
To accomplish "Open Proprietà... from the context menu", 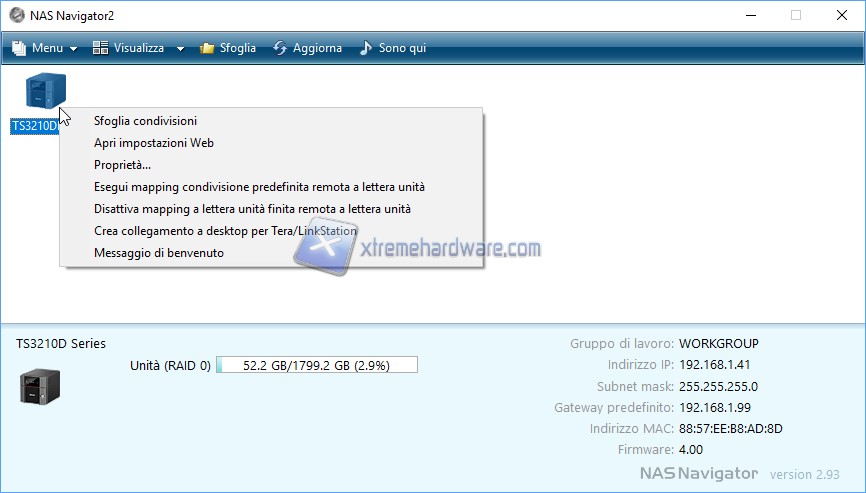I will coord(122,165).
